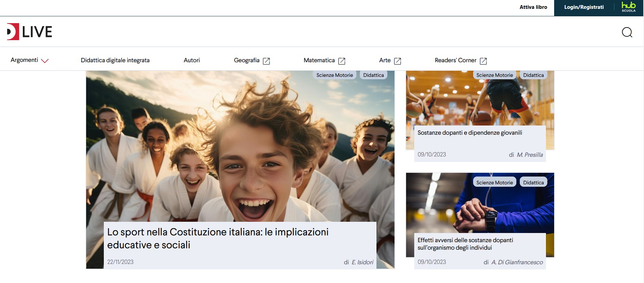Click external-link icon next to Geografia
The width and height of the screenshot is (644, 283).
pos(267,61)
